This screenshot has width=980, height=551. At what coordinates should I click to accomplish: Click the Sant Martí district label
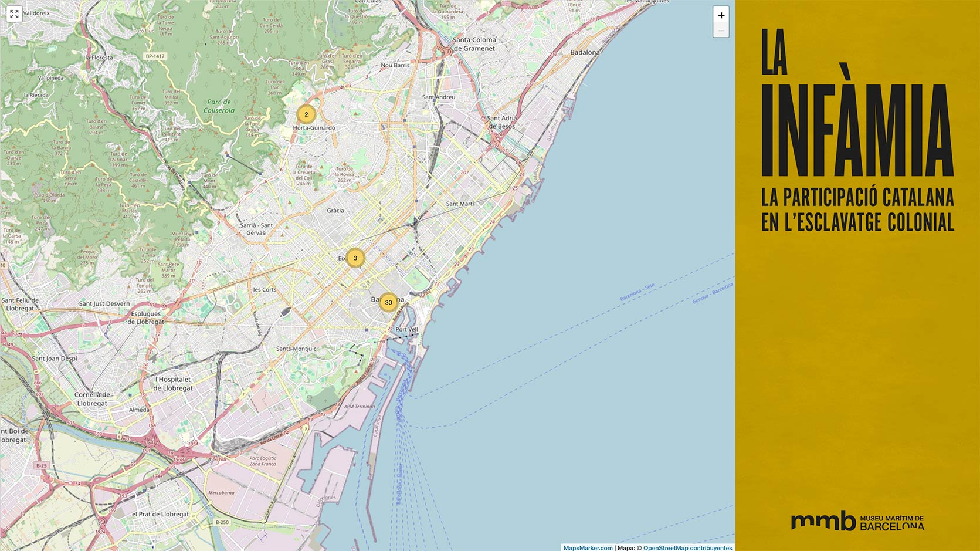460,204
